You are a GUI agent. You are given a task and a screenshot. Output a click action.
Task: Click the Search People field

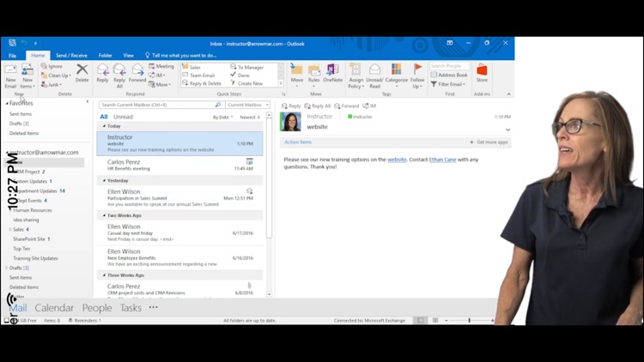point(449,66)
